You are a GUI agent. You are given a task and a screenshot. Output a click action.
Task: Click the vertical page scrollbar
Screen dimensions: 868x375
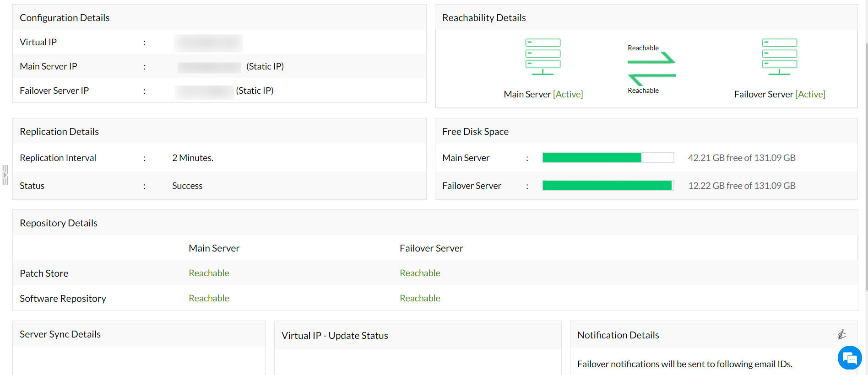point(866,165)
